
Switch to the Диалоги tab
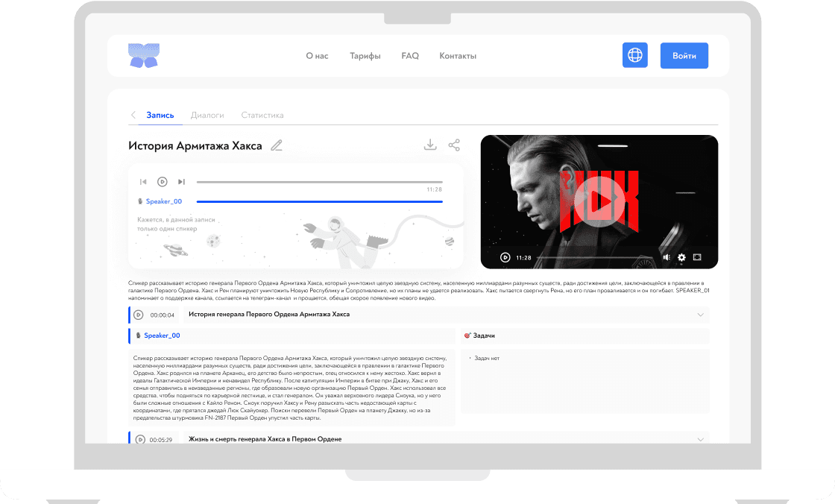point(207,116)
